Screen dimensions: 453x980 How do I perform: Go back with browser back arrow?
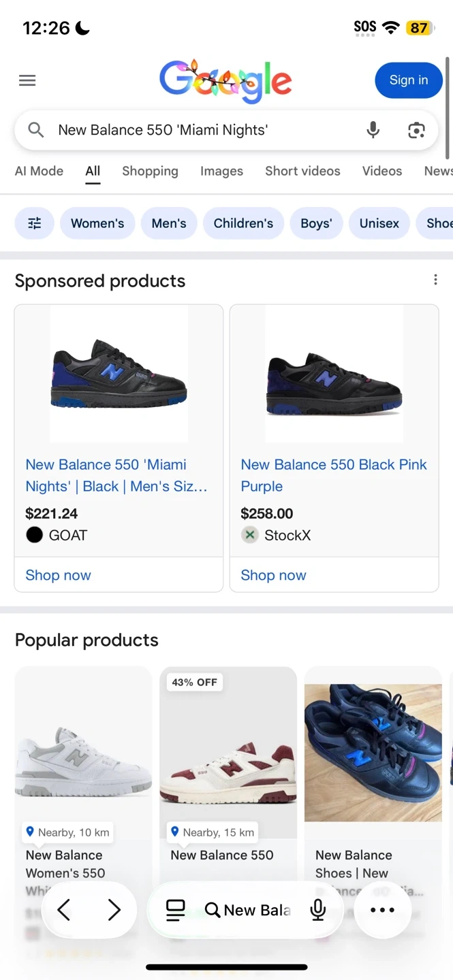(64, 910)
